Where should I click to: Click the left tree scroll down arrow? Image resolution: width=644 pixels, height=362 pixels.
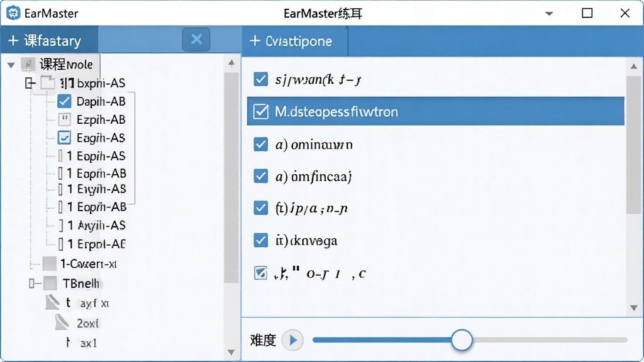(231, 353)
